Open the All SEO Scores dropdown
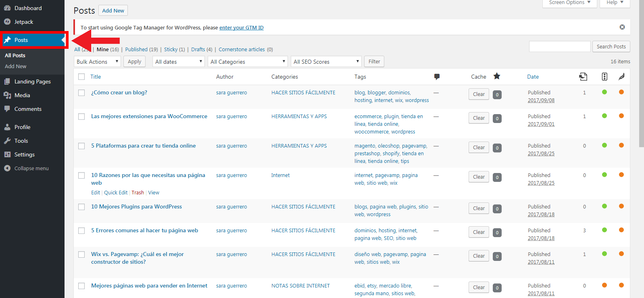Viewport: 644px width, 298px height. (326, 62)
